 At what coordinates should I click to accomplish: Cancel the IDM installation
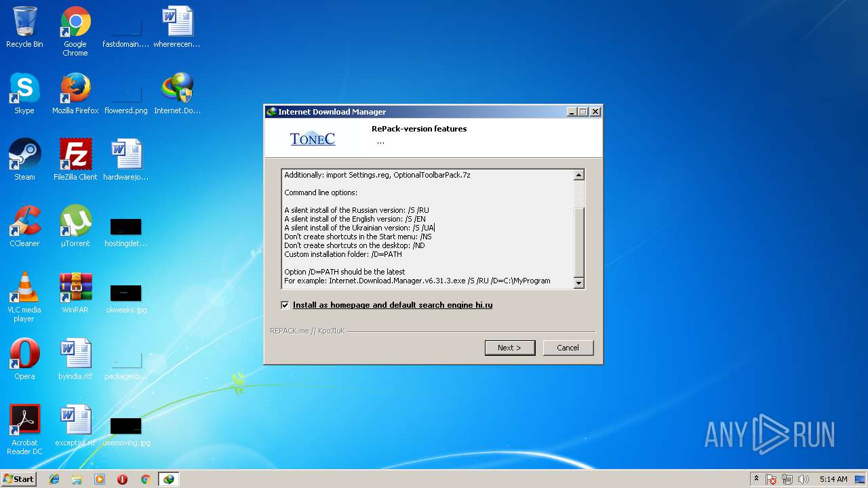click(568, 348)
